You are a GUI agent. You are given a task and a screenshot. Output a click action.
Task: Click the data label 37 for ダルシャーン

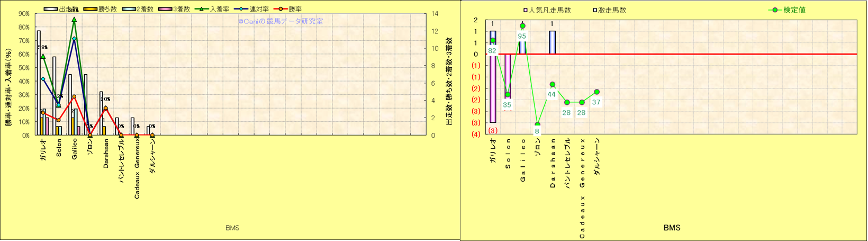[596, 102]
